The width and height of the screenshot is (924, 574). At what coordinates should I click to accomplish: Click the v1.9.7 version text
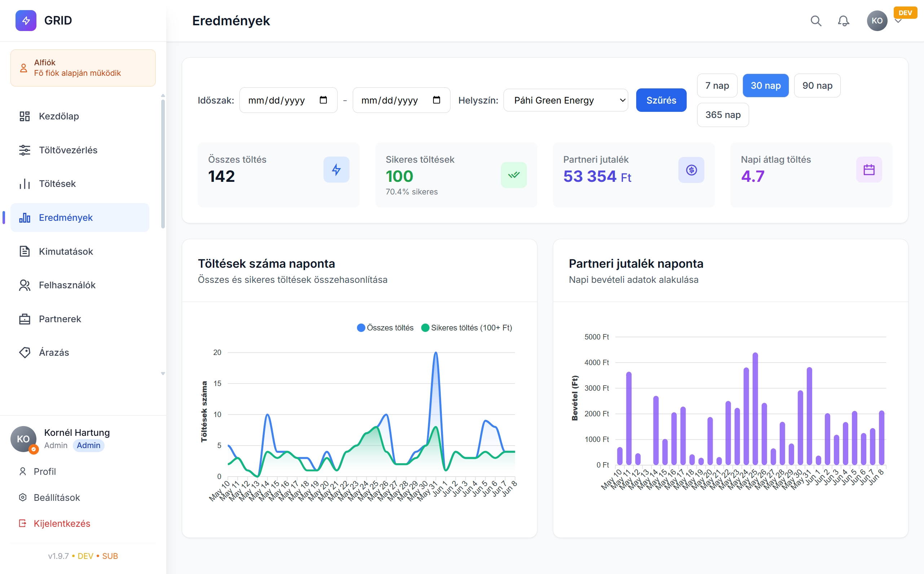(58, 556)
